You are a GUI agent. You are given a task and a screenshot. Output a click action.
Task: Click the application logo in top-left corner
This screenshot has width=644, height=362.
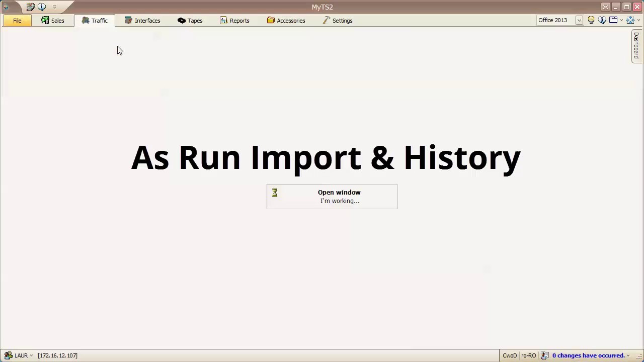[x=7, y=7]
